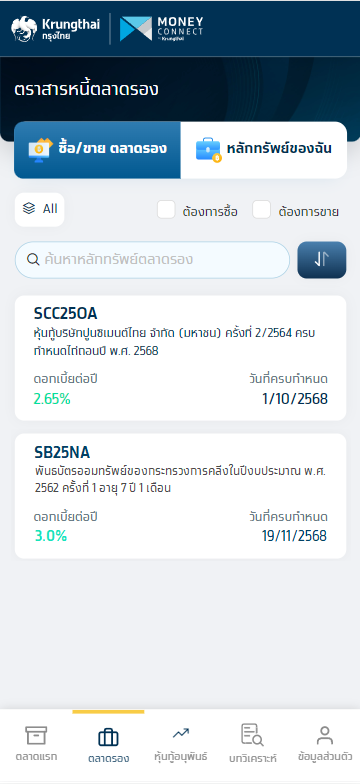Open the All category filter dropdown
Viewport: 360px width, 784px height.
pyautogui.click(x=40, y=209)
